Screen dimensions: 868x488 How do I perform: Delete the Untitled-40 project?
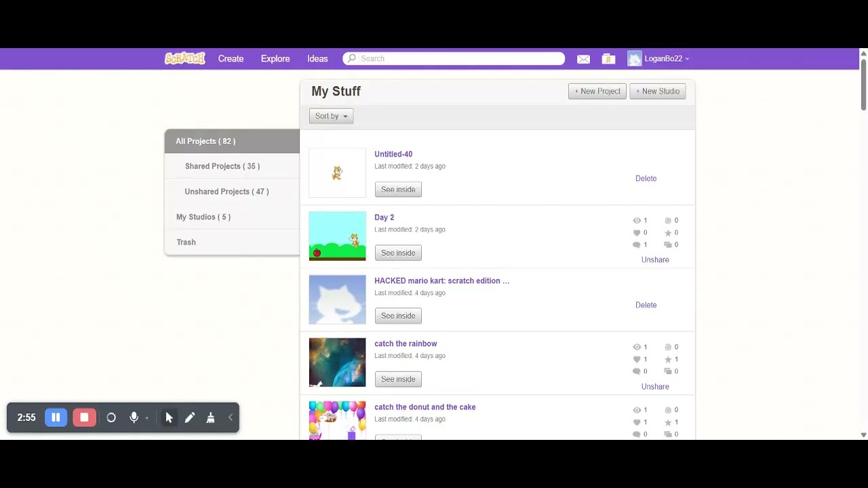click(646, 178)
